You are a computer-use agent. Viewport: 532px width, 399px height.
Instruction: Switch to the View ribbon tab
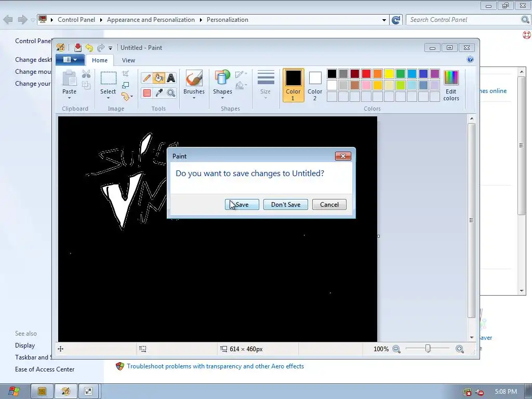click(x=128, y=60)
